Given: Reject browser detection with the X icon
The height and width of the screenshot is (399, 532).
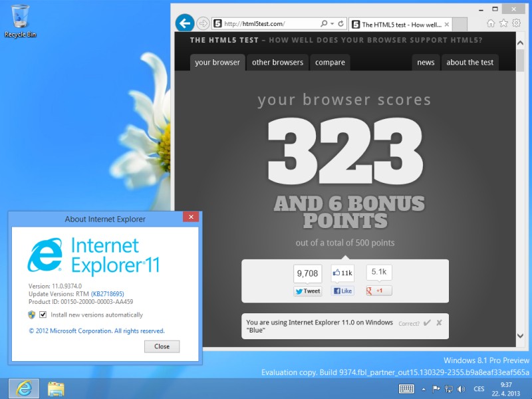Looking at the screenshot, I should point(439,323).
